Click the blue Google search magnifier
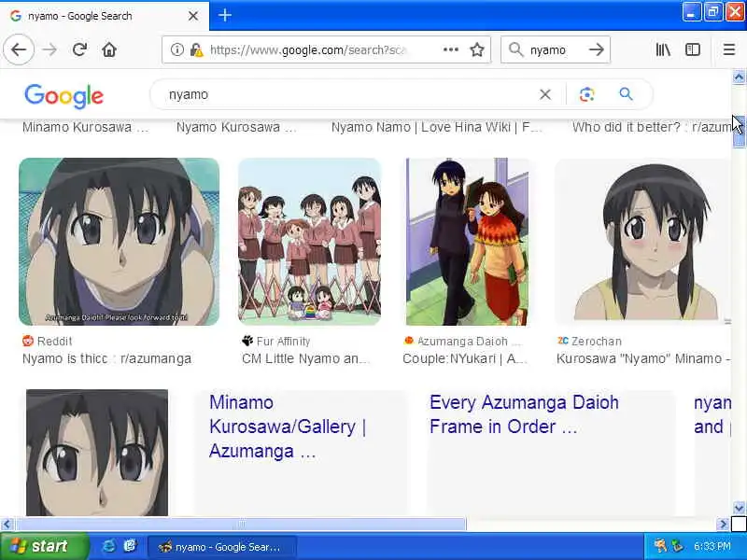 (626, 94)
